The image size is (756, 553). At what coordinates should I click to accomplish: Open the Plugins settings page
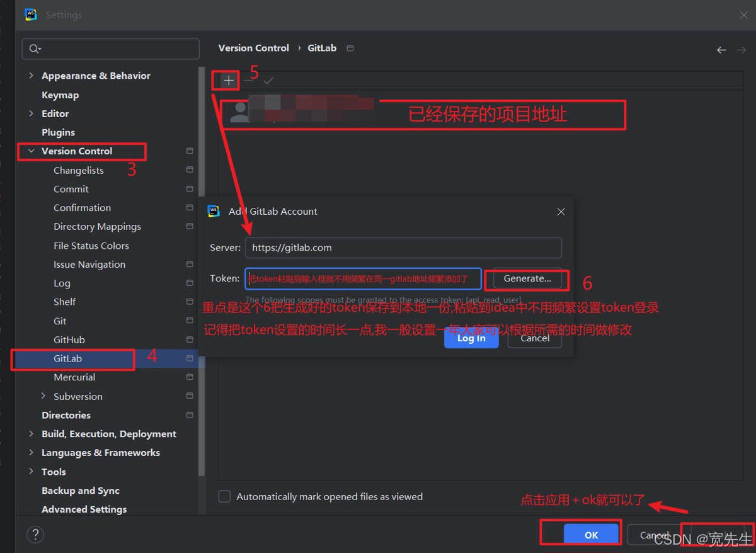click(x=58, y=132)
